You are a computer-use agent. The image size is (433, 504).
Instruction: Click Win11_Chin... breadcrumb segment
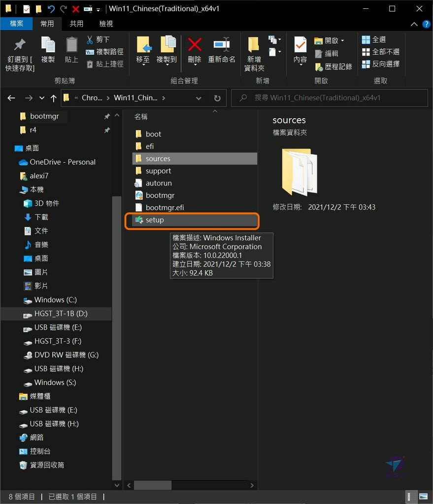click(136, 98)
